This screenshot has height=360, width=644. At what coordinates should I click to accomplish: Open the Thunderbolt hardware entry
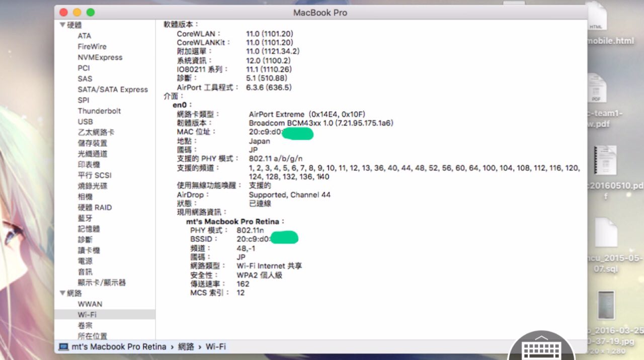click(x=99, y=111)
